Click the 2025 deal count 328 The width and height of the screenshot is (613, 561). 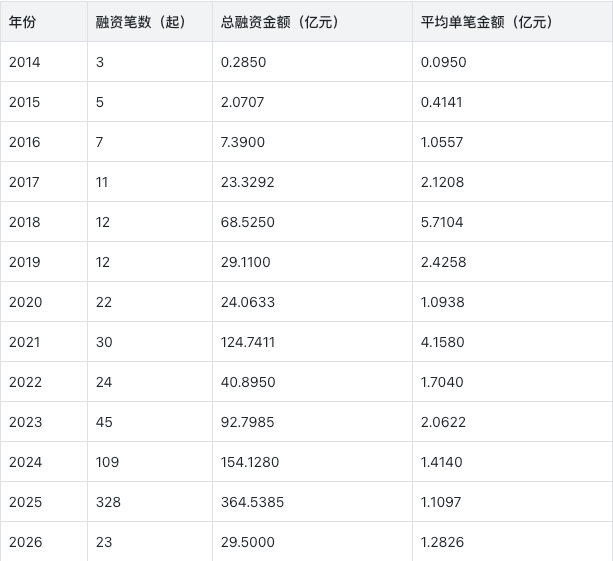click(x=108, y=502)
